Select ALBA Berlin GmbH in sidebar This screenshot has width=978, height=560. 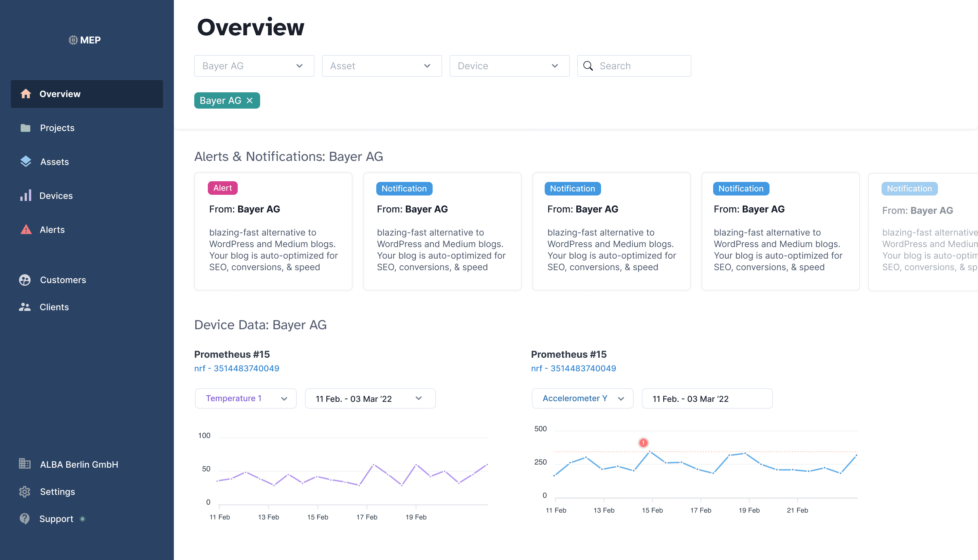click(79, 464)
